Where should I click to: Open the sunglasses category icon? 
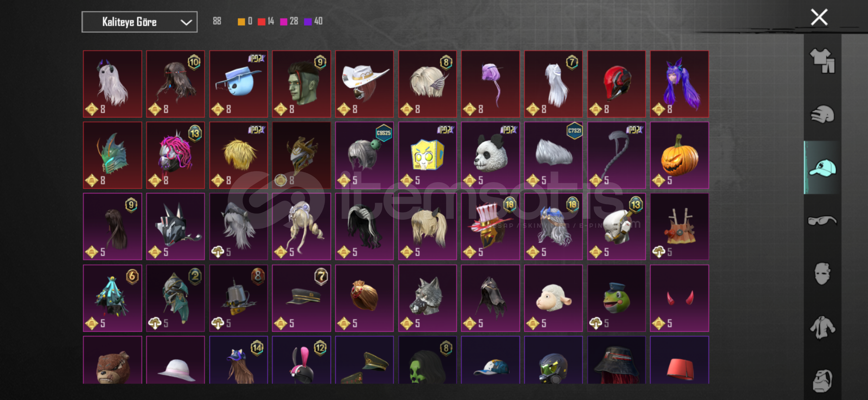click(822, 221)
